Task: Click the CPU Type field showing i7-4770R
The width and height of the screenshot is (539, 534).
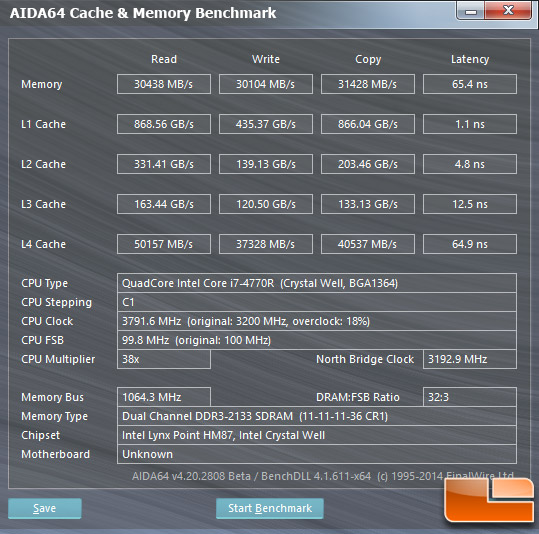Action: pos(317,283)
